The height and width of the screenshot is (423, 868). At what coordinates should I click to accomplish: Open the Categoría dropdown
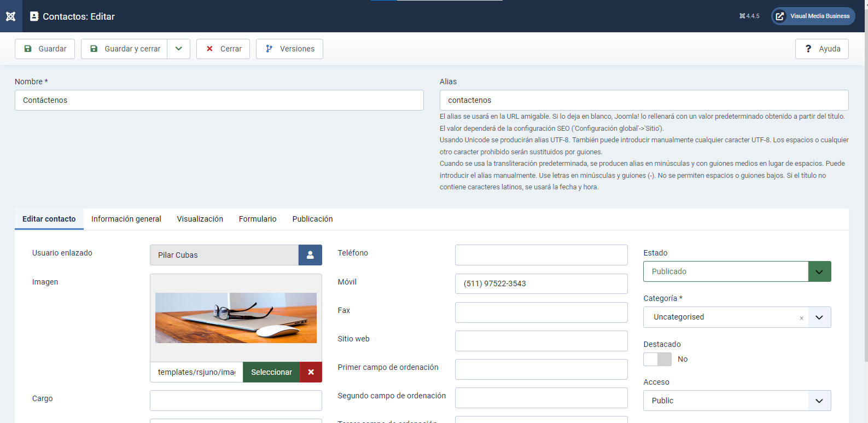pyautogui.click(x=737, y=317)
